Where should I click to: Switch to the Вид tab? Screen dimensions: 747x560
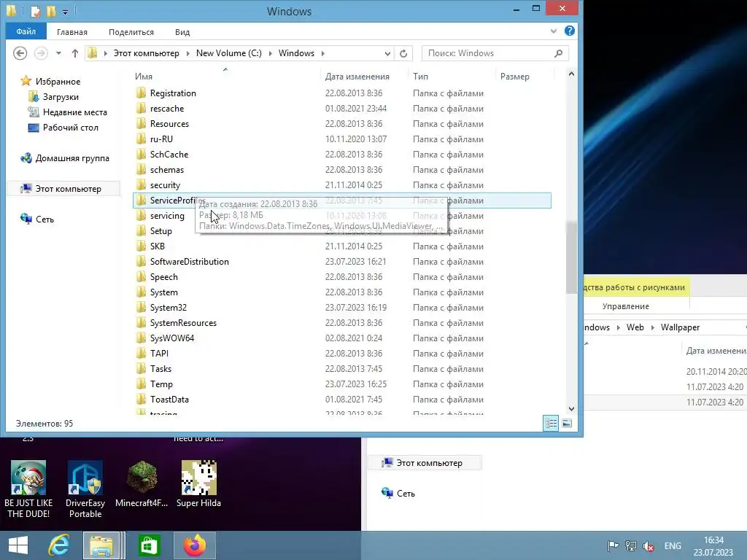click(182, 32)
